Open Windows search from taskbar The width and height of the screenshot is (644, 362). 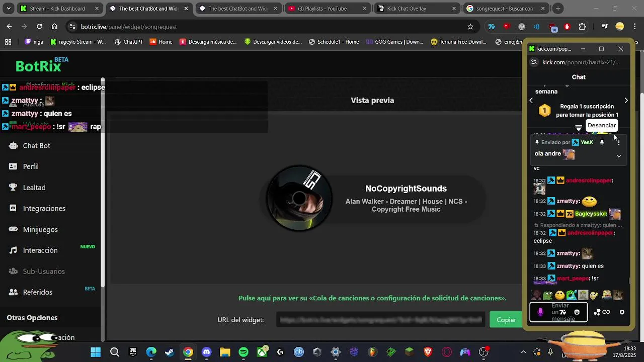click(114, 352)
